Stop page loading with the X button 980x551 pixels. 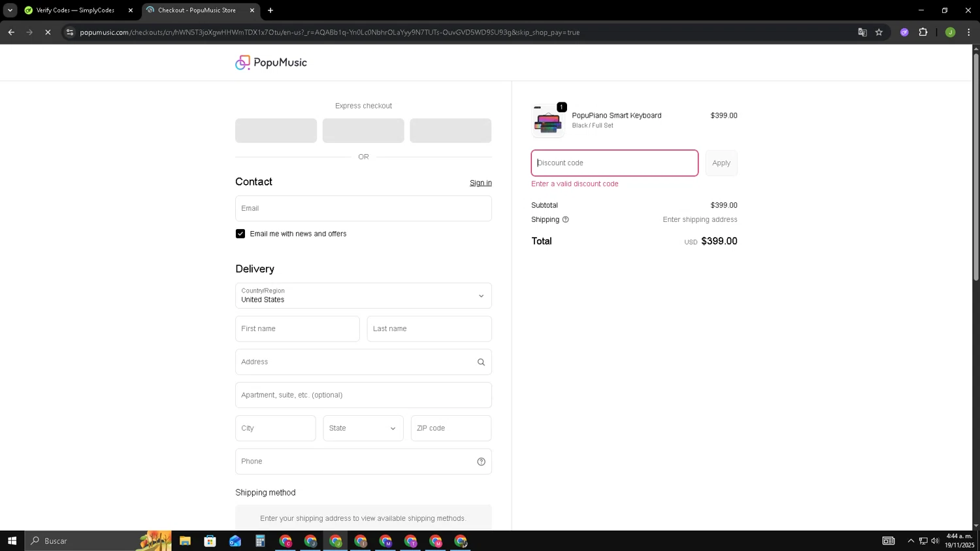[48, 32]
